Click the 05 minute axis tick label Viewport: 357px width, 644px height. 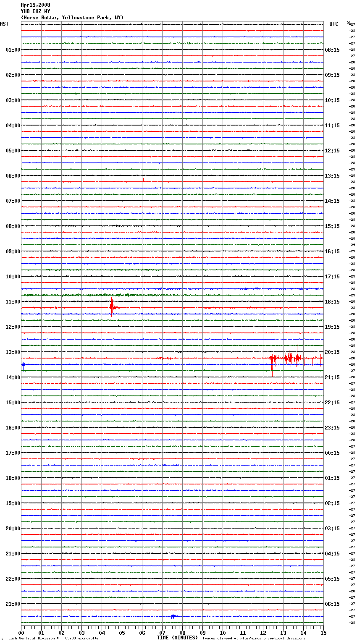click(x=122, y=633)
